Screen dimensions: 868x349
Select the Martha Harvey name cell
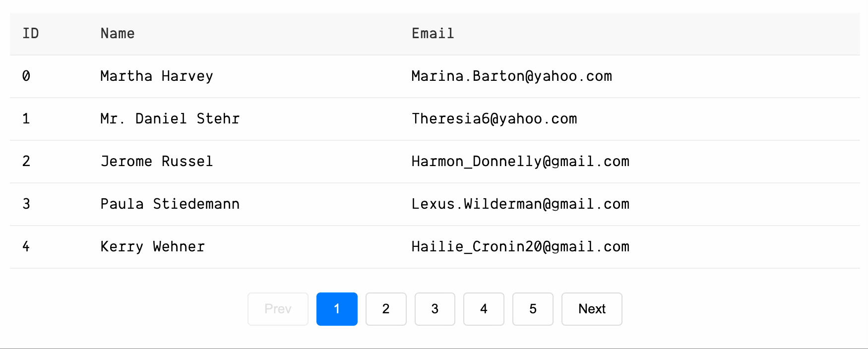tap(157, 76)
